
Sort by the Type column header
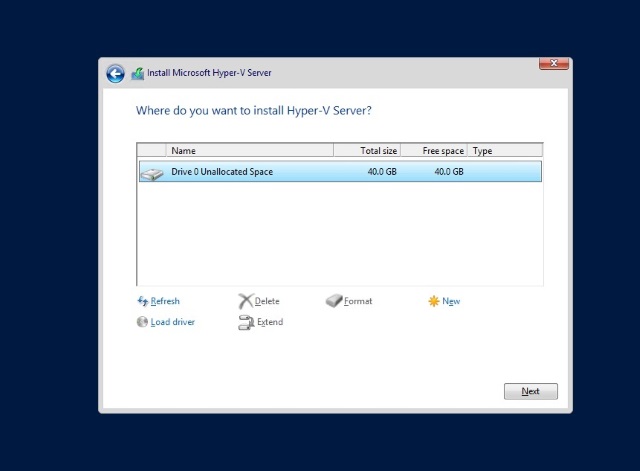click(505, 150)
